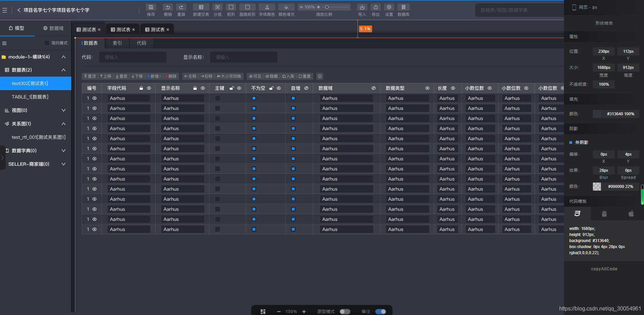The image size is (644, 315).
Task: Toggle visibility of the 数据类型 column
Action: (427, 88)
